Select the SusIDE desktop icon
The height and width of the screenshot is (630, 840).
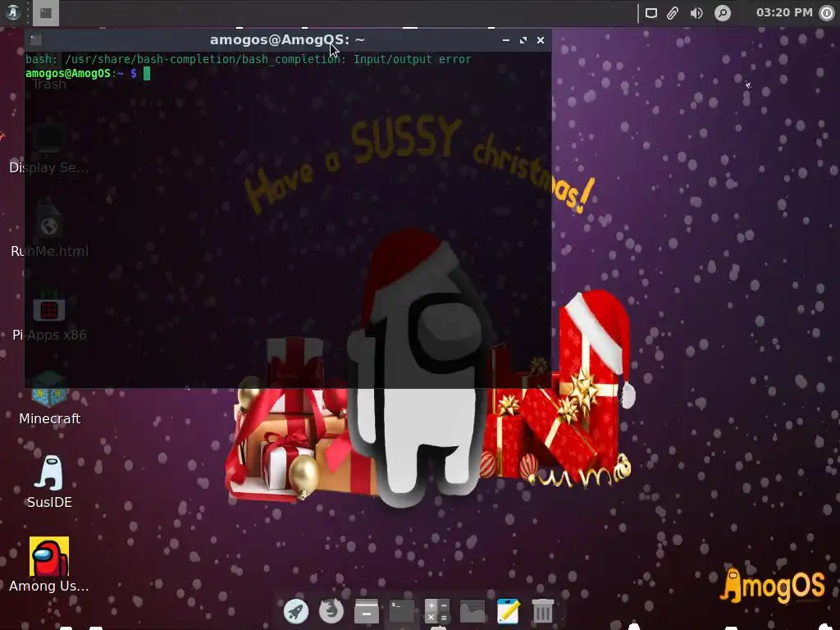[49, 482]
